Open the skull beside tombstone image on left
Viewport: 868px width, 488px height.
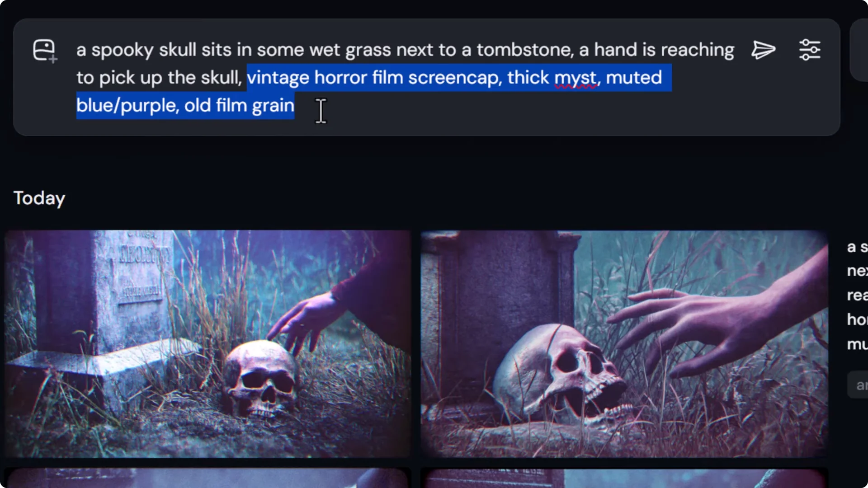tap(208, 344)
